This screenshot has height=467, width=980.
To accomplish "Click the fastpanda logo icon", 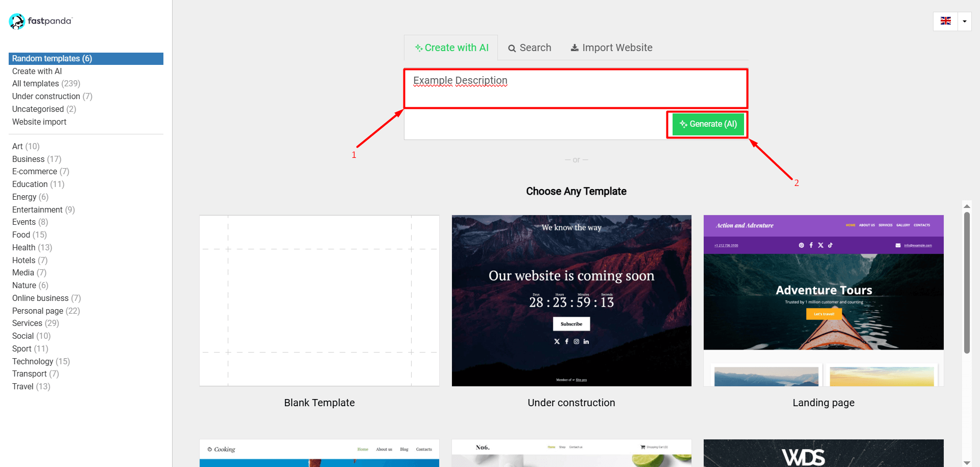I will click(x=17, y=21).
